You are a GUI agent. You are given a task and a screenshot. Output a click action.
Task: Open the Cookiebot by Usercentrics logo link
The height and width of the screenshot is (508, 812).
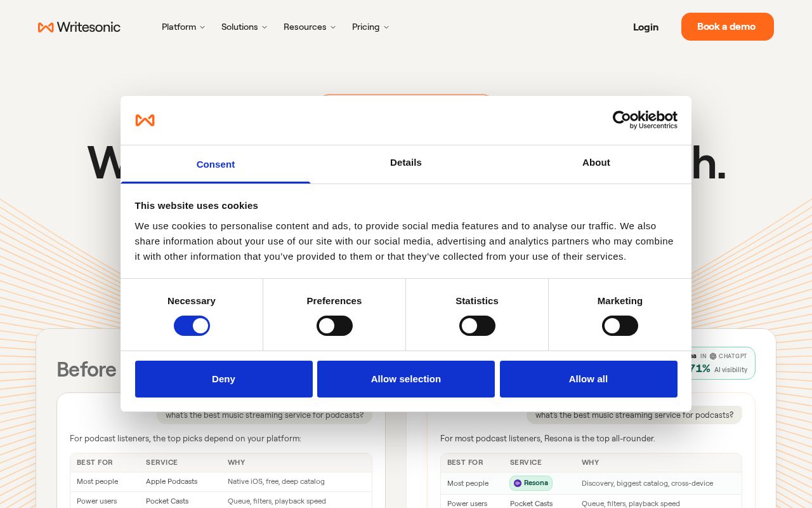[645, 120]
